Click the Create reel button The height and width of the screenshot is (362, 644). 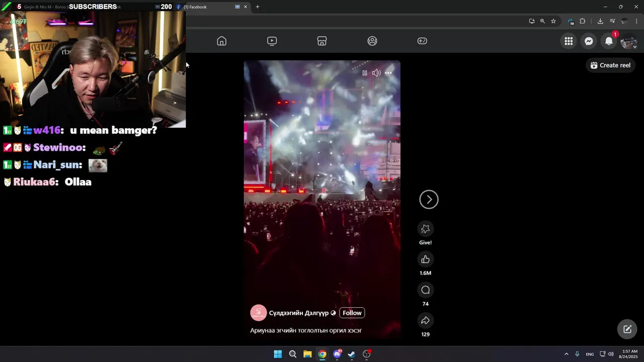tap(610, 65)
